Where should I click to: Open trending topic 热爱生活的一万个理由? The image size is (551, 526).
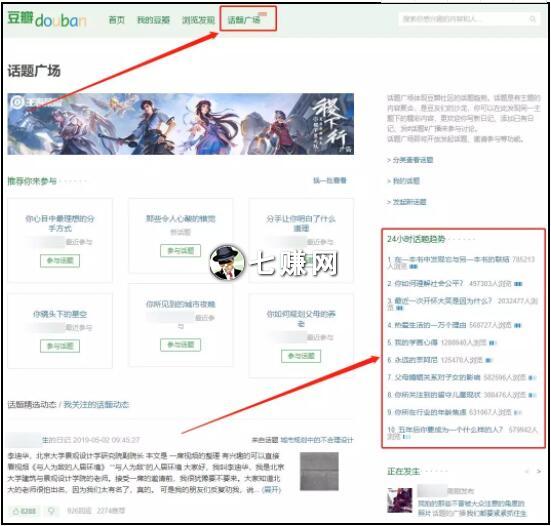click(x=430, y=325)
